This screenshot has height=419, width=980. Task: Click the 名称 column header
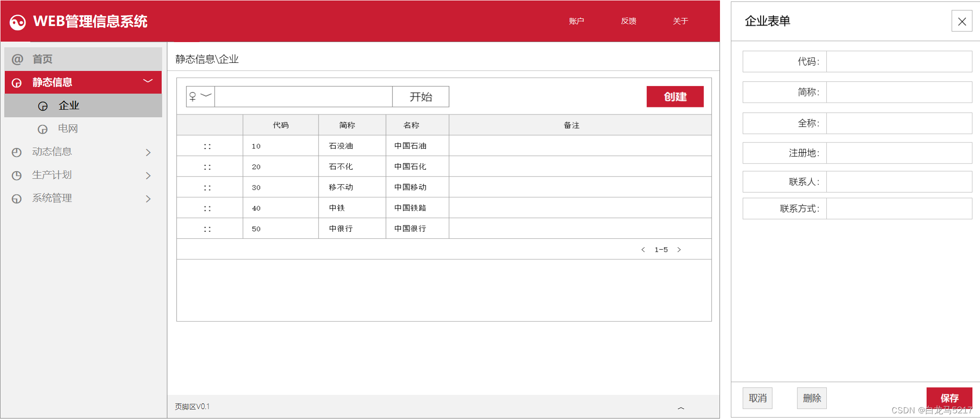click(417, 125)
